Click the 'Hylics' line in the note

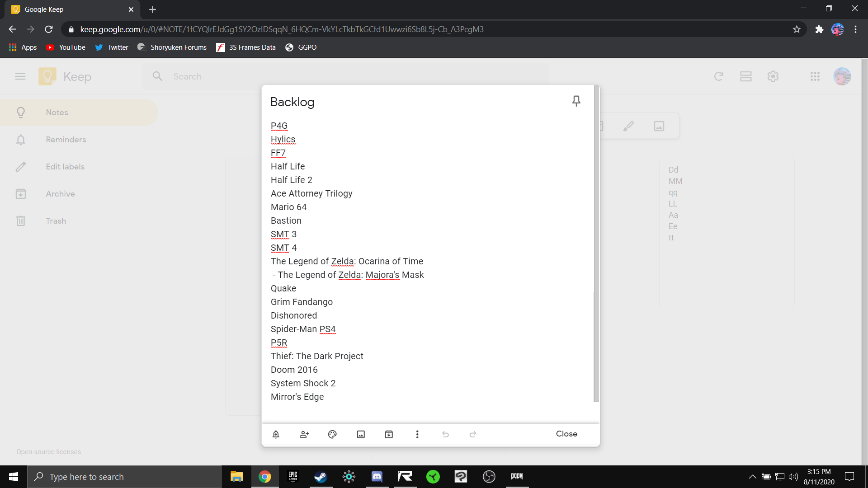coord(283,139)
